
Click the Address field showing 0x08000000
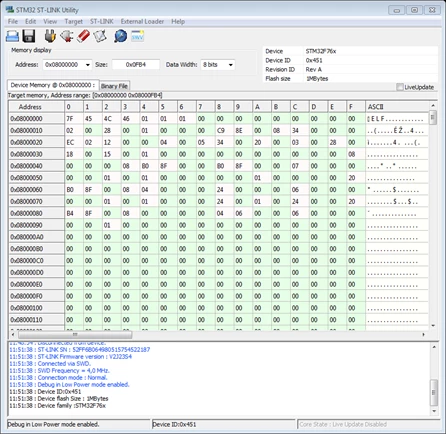pyautogui.click(x=63, y=65)
